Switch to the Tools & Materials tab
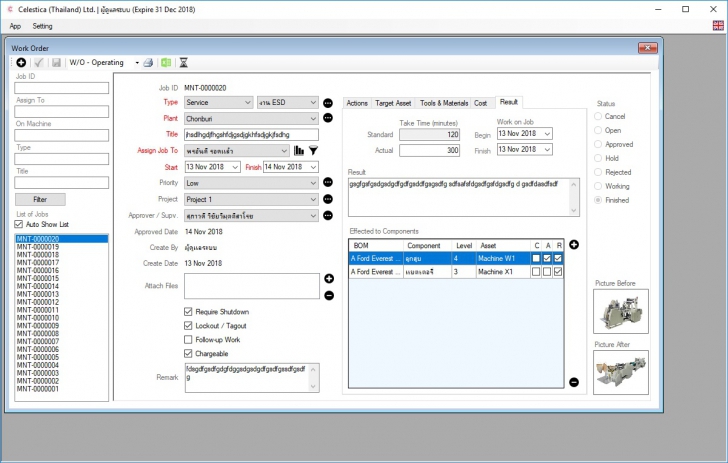728x463 pixels. pyautogui.click(x=443, y=103)
